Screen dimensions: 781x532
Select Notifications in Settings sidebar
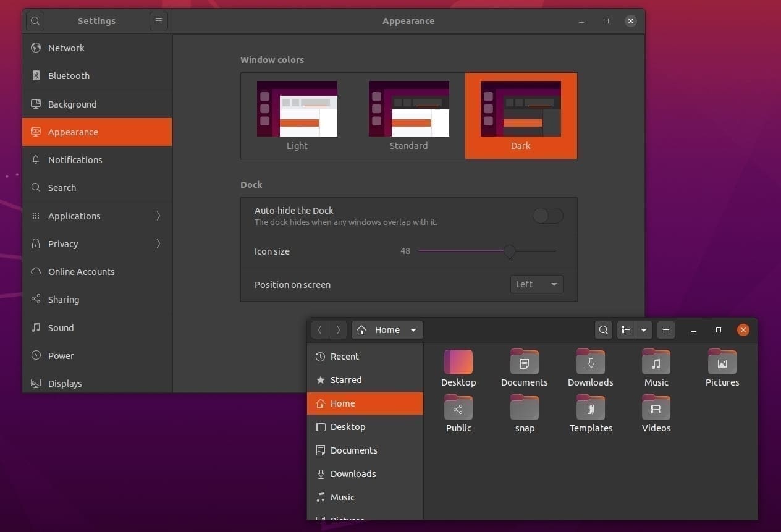click(75, 159)
